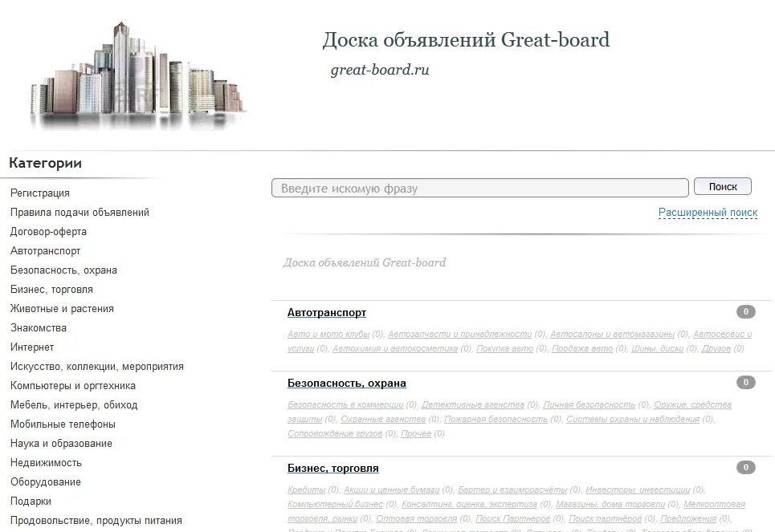Select Бизнес, торговля in the Категории sidebar

click(x=51, y=290)
